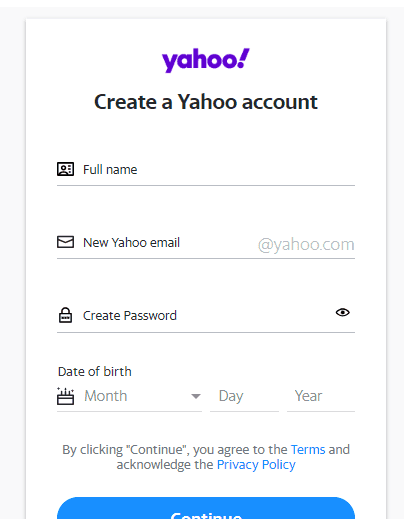The width and height of the screenshot is (404, 519).
Task: Focus the New Yahoo email field
Action: point(206,243)
